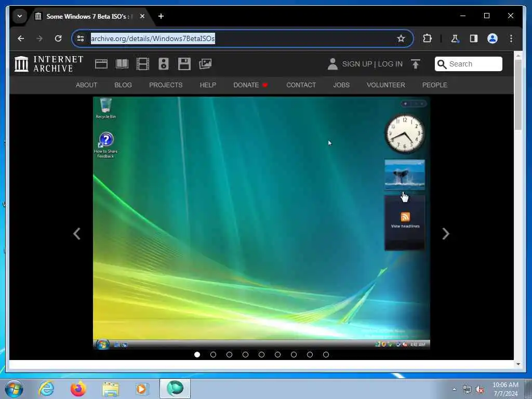Image resolution: width=532 pixels, height=399 pixels.
Task: Click the scrollbar down arrow
Action: 518,364
